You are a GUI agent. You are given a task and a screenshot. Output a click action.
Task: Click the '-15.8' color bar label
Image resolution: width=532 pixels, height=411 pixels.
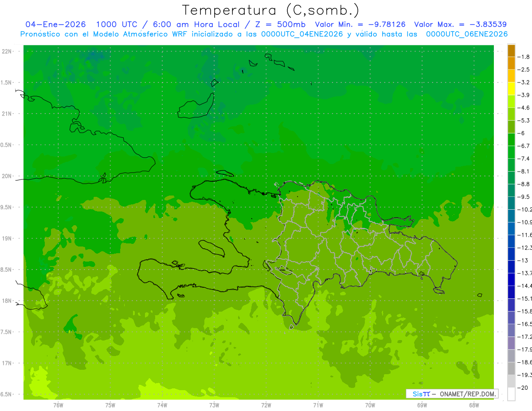click(525, 311)
